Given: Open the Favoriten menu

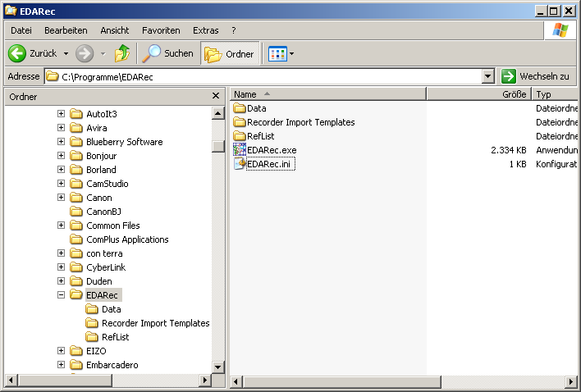Looking at the screenshot, I should 161,30.
